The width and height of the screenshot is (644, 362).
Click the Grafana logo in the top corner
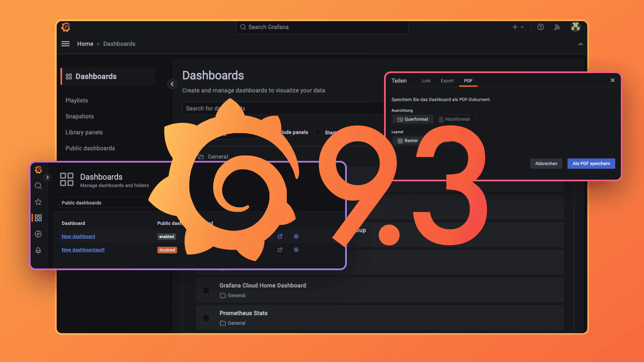point(65,27)
